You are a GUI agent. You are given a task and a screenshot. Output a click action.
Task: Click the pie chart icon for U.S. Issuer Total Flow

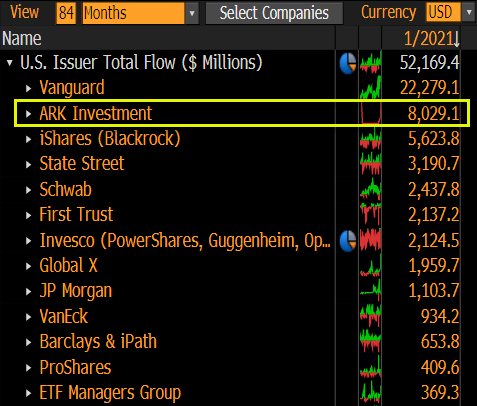click(348, 63)
